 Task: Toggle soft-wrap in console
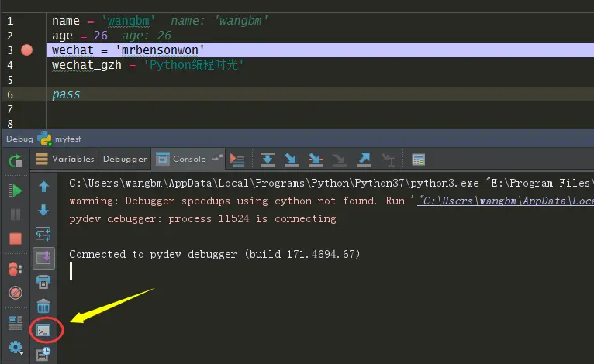[43, 234]
